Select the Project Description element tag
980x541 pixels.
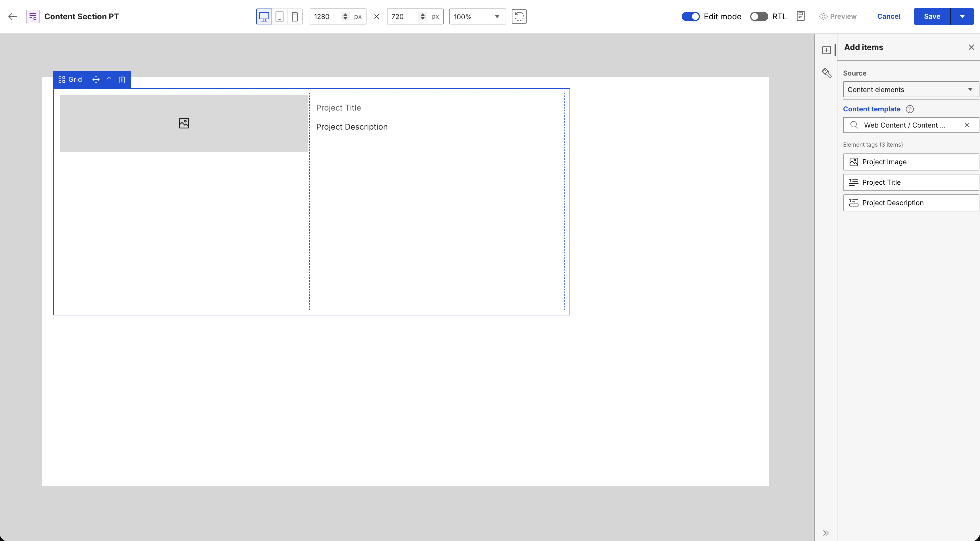[x=911, y=203]
